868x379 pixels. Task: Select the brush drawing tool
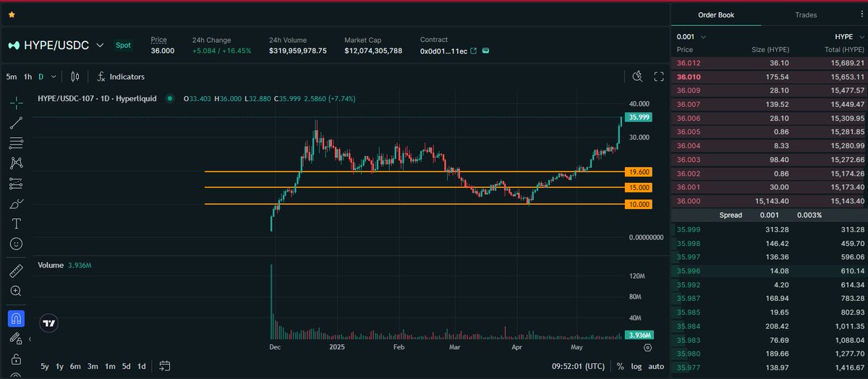click(x=16, y=204)
